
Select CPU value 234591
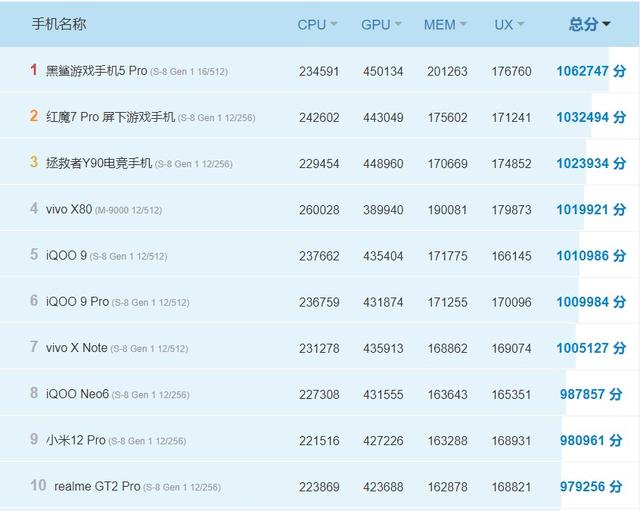319,71
